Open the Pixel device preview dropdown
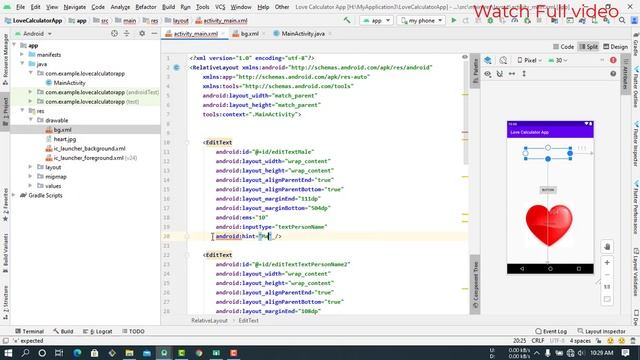Viewport: 640px width, 360px height. (529, 60)
